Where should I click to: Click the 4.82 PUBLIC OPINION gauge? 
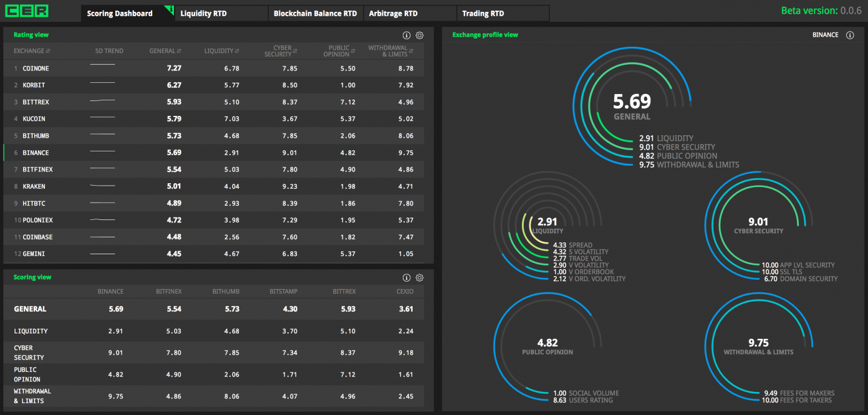click(x=547, y=346)
